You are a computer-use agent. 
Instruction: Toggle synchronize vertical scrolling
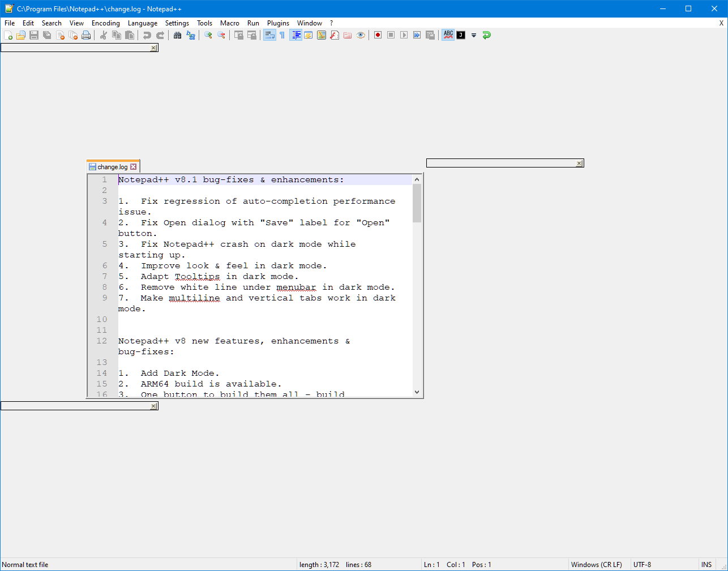tap(239, 35)
